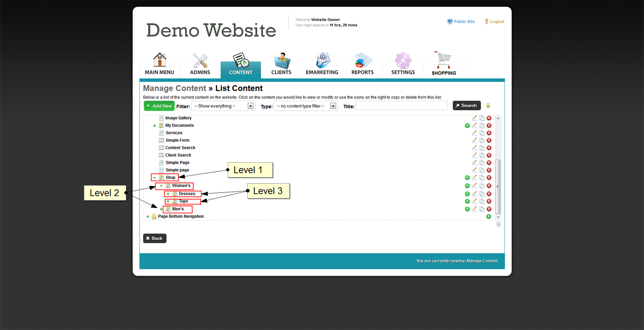Delete the Services page via red X

pos(489,133)
